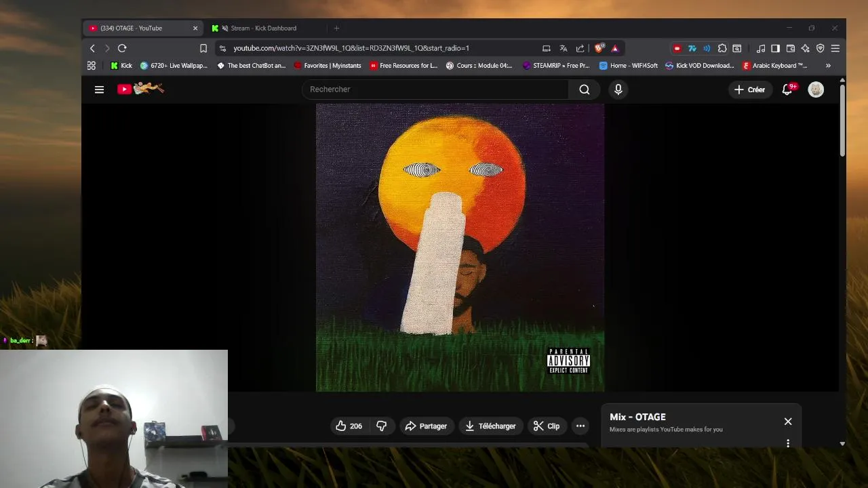The width and height of the screenshot is (868, 488).
Task: Open the apps grid on bookmarks bar
Action: 92,66
